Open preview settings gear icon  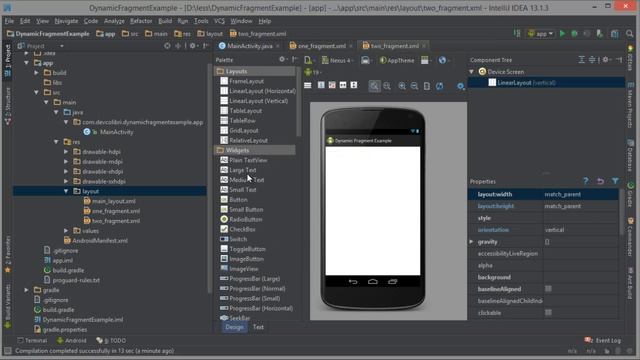pos(461,86)
